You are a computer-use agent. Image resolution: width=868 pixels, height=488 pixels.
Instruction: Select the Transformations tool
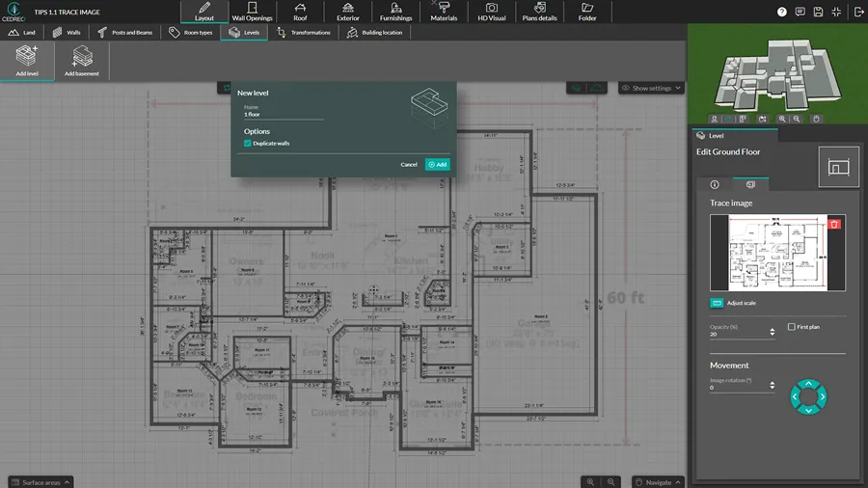click(304, 33)
